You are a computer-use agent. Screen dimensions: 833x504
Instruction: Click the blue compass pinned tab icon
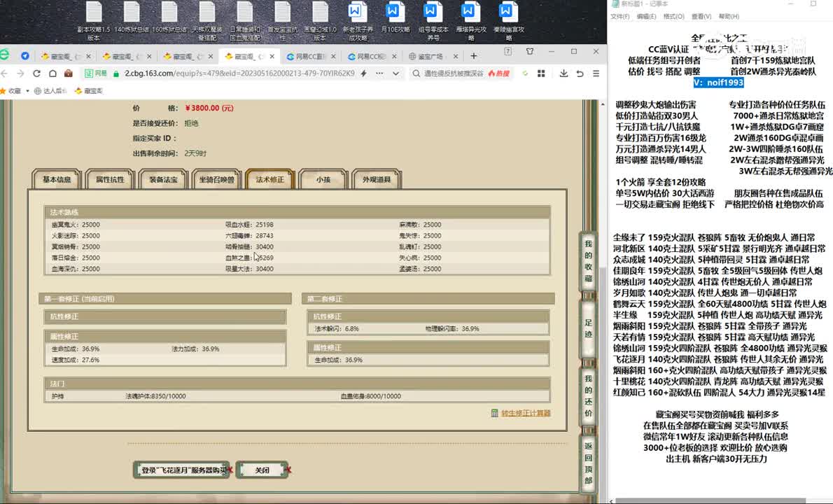point(25,56)
